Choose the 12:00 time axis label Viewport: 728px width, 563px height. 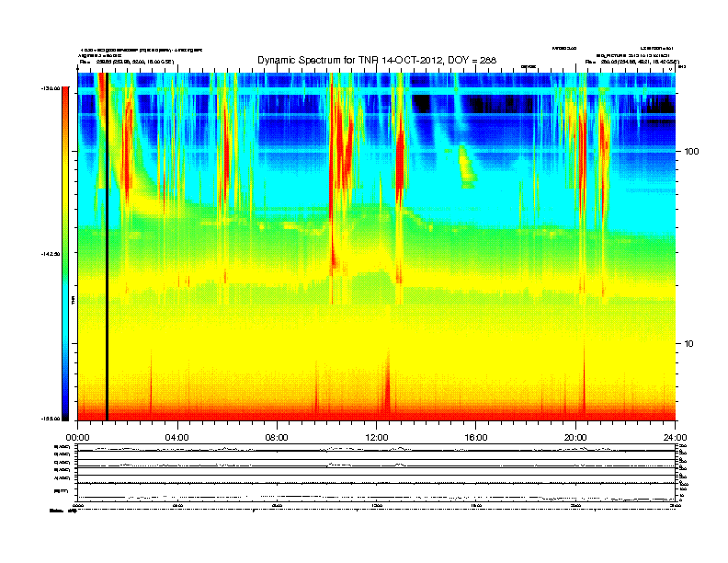pyautogui.click(x=377, y=438)
